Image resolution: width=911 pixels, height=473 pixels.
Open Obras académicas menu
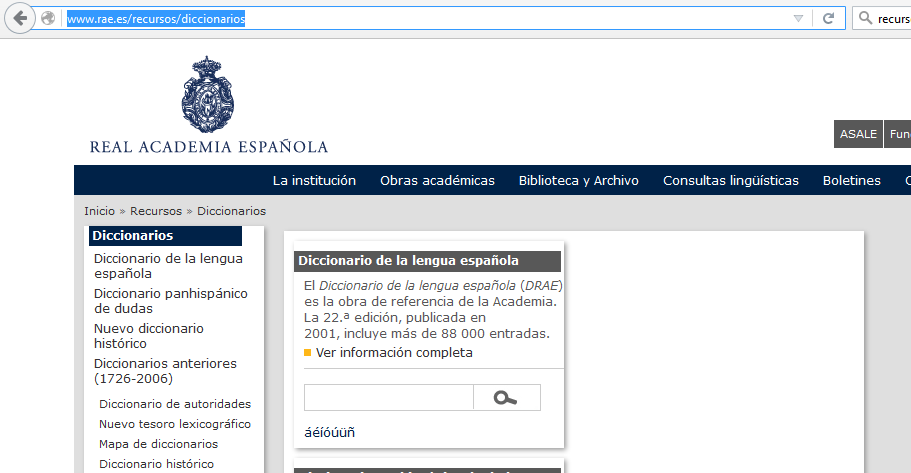pyautogui.click(x=437, y=181)
